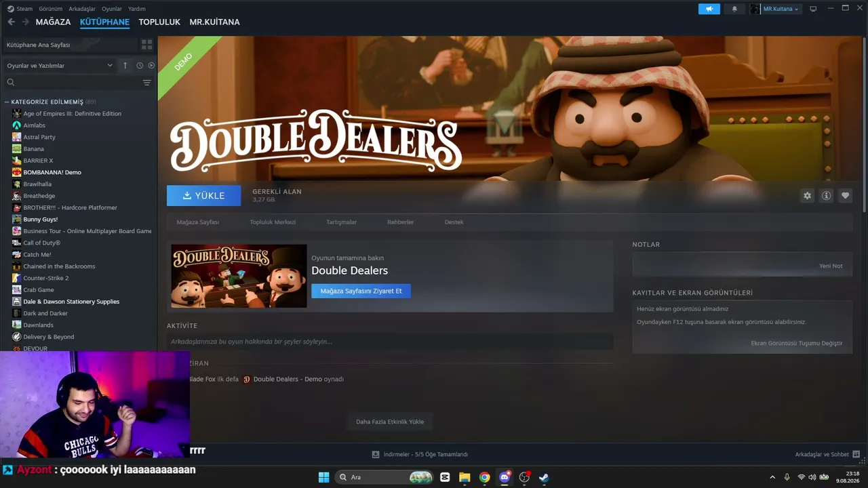This screenshot has width=868, height=488.
Task: Expand Oyunlar ve Yazılımlar dropdown
Action: click(x=60, y=65)
